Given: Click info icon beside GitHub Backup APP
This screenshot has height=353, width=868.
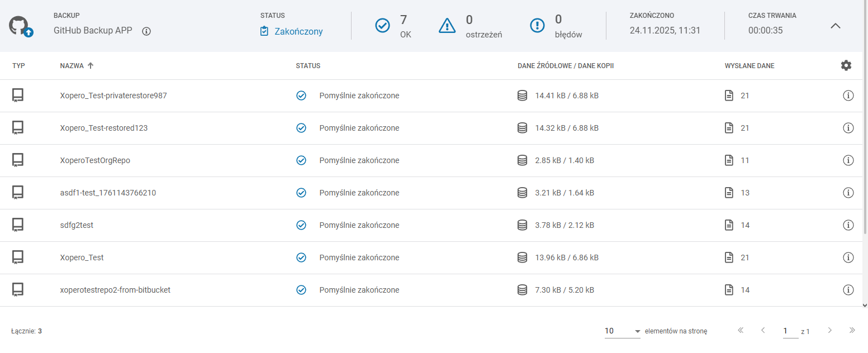Looking at the screenshot, I should (146, 31).
